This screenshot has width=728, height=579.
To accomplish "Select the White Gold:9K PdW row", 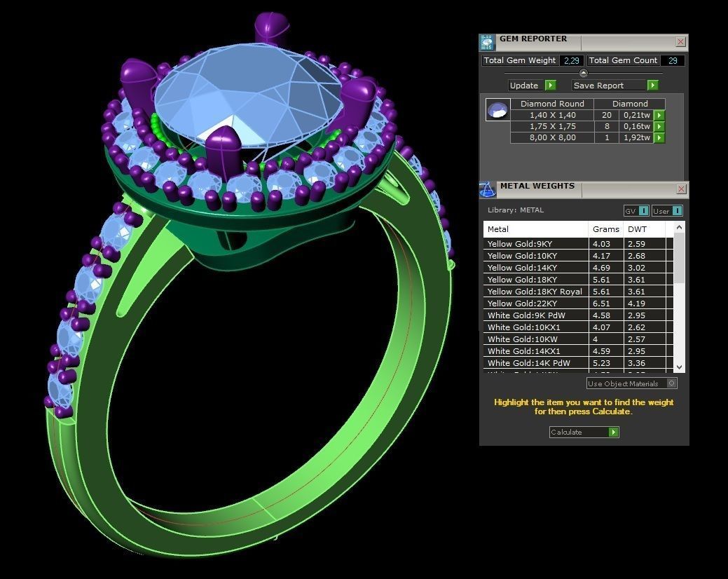I will (578, 315).
